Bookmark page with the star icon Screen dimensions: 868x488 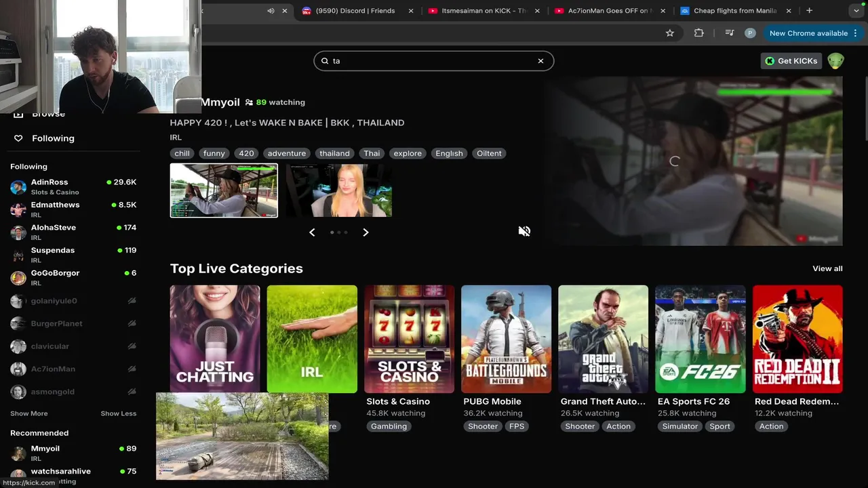670,33
